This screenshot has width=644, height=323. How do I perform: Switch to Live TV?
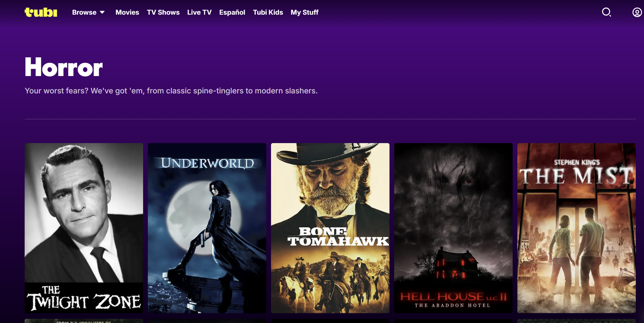[199, 13]
